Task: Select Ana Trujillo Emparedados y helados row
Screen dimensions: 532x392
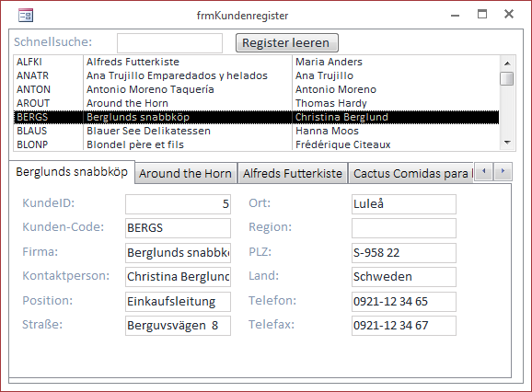Action: [x=257, y=75]
